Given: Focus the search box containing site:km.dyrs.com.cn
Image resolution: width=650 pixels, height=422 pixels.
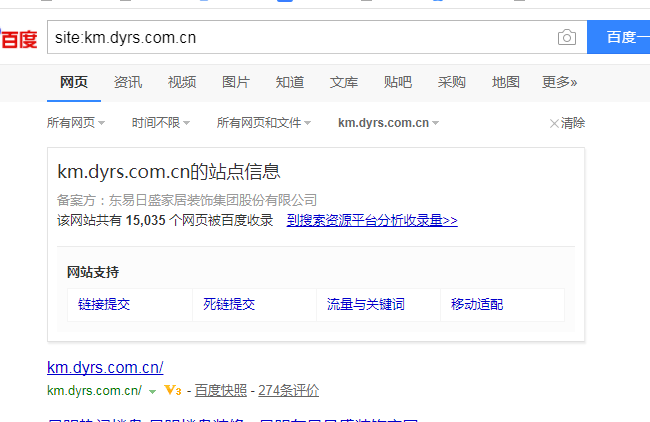Looking at the screenshot, I should coord(317,37).
